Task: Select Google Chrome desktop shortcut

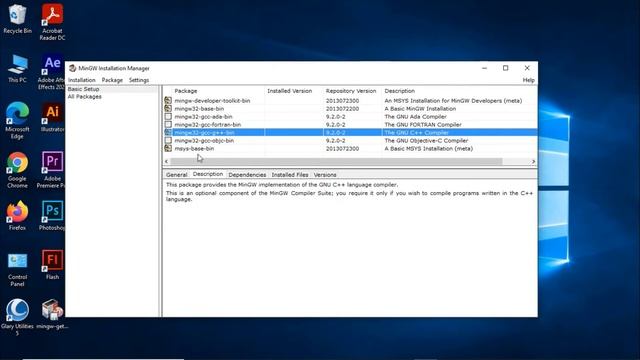Action: (x=17, y=171)
